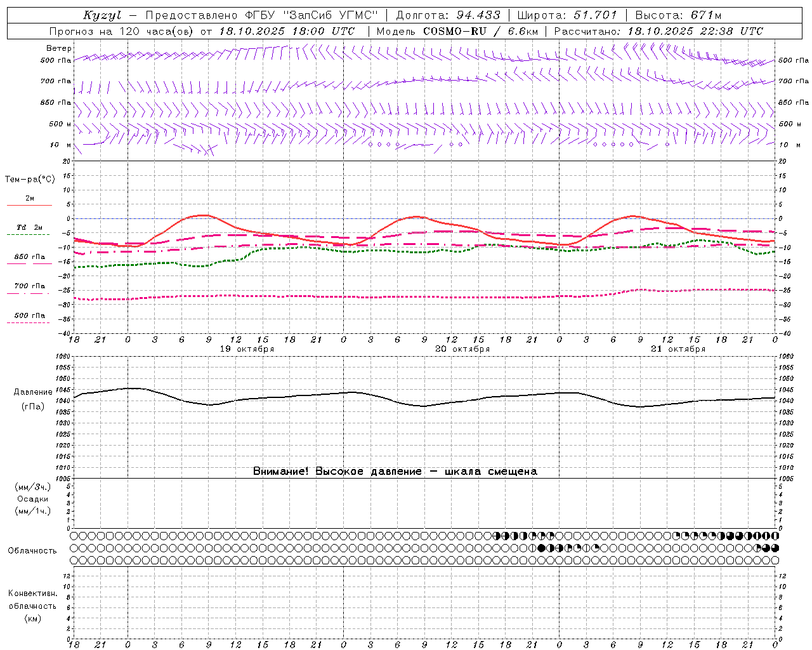Click the "Конвективн." convective cloud label

pyautogui.click(x=33, y=594)
